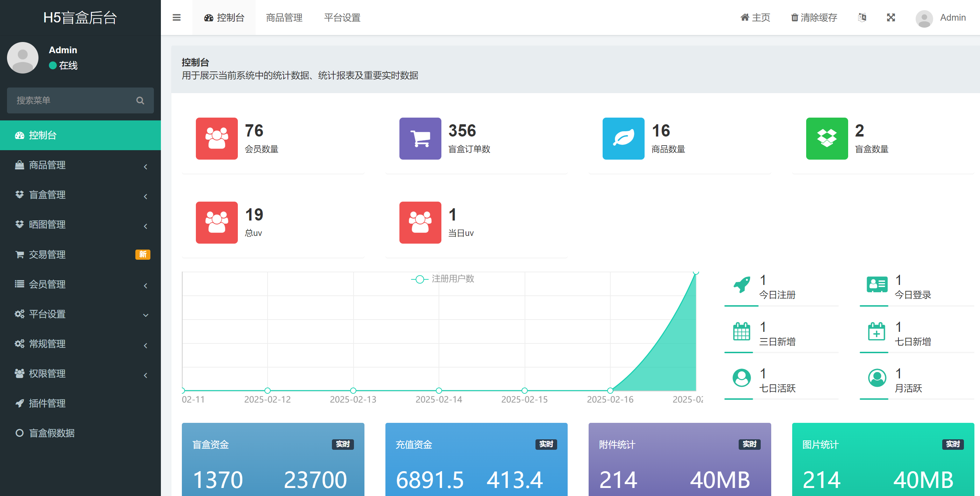The width and height of the screenshot is (980, 496).
Task: Click the blue leaf 商品数量 icon
Action: 623,139
